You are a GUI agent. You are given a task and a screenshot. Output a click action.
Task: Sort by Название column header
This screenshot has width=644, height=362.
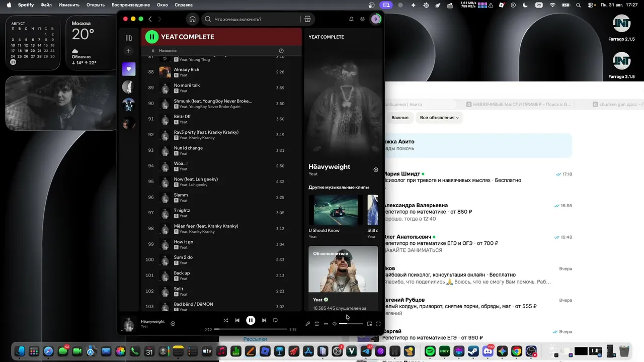click(168, 51)
